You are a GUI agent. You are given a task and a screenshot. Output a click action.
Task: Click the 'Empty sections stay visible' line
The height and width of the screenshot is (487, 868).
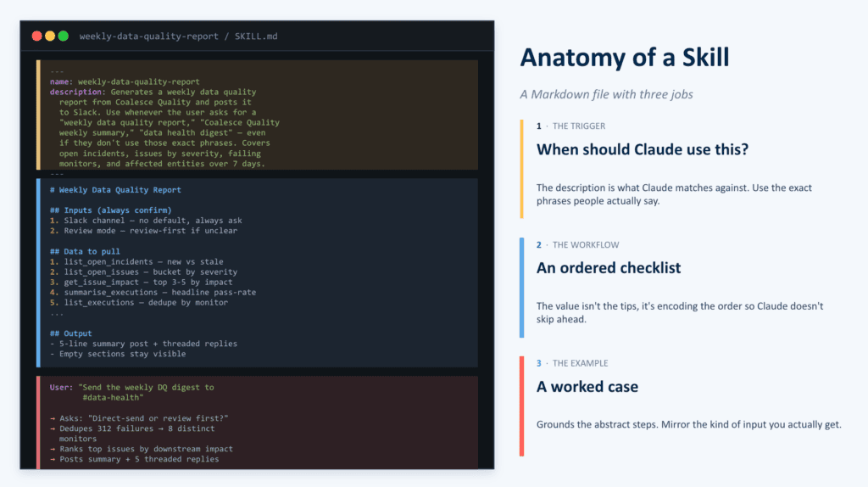pos(118,354)
